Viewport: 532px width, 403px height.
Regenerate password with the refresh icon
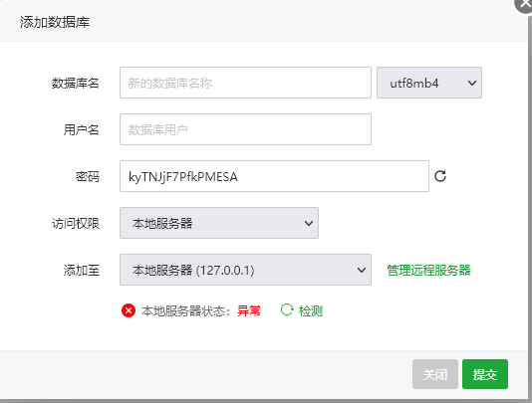[x=440, y=176]
